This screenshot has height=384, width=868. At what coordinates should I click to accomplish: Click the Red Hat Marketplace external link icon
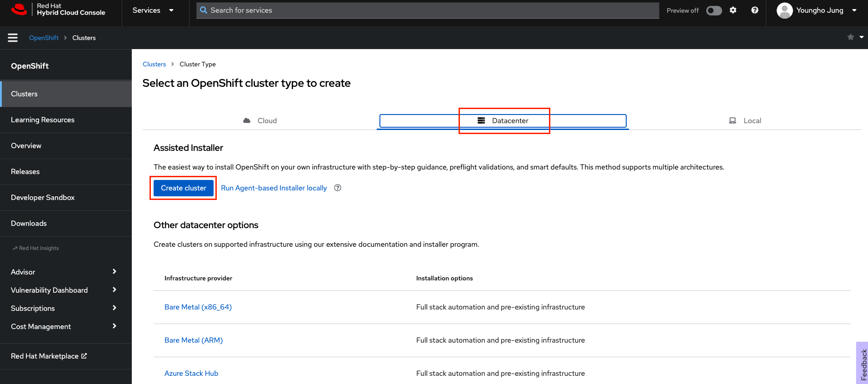tap(84, 356)
